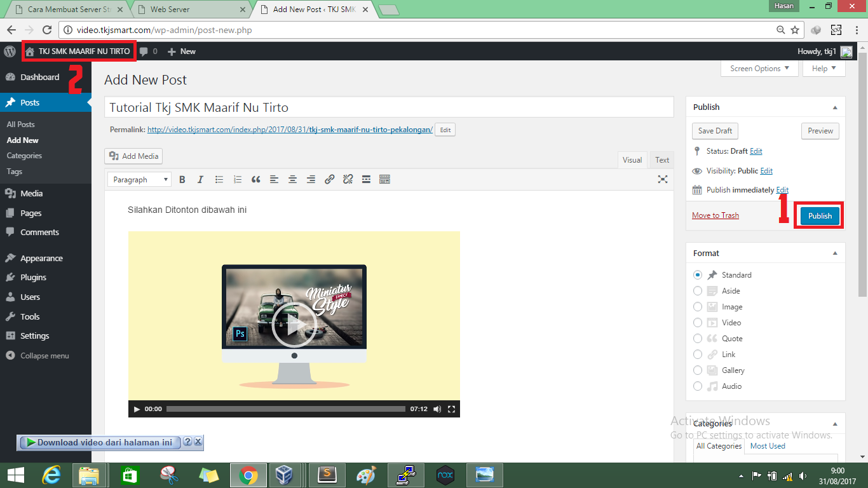The height and width of the screenshot is (488, 868).
Task: Insert a blockquote
Action: point(256,179)
